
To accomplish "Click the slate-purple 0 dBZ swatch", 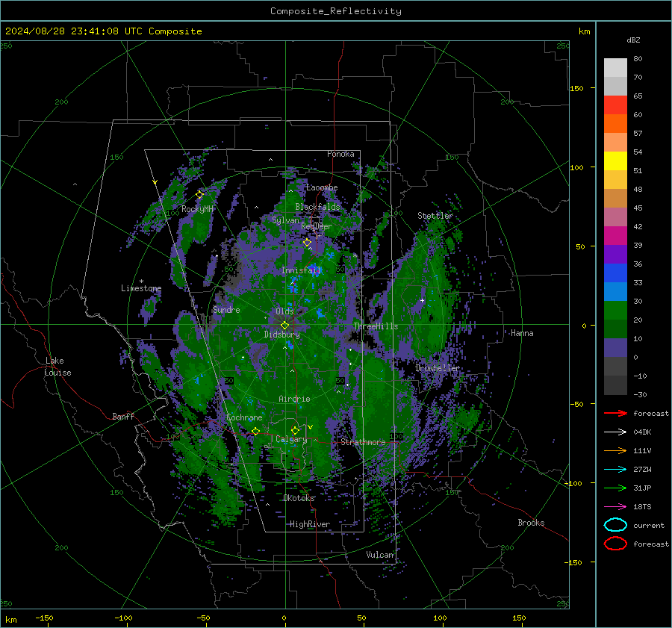I will (x=615, y=348).
